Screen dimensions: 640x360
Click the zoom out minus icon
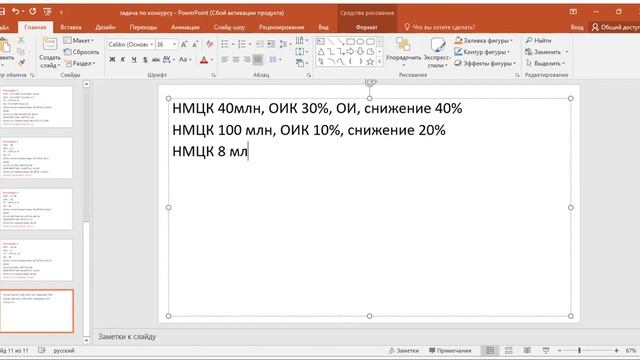[x=560, y=351]
